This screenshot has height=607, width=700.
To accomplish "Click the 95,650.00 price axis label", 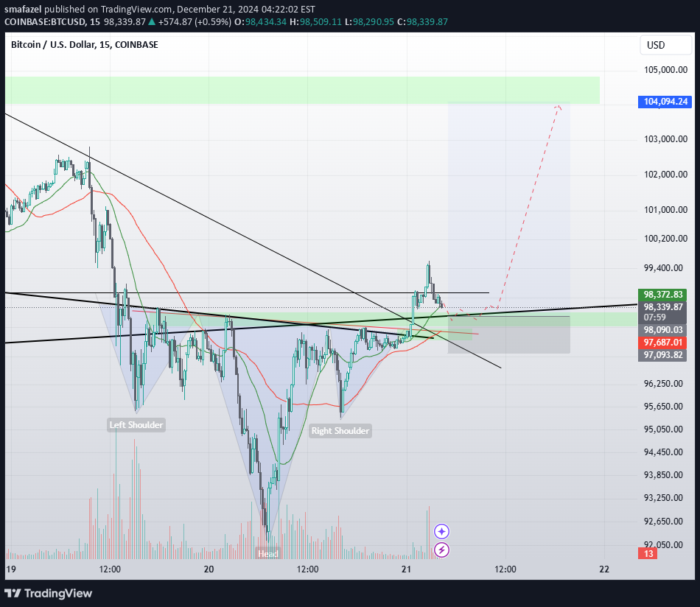I will click(663, 407).
